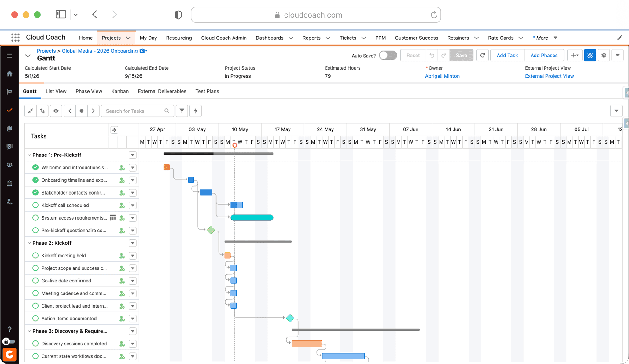Open the task filter funnel icon
The image size is (629, 364).
pos(182,111)
